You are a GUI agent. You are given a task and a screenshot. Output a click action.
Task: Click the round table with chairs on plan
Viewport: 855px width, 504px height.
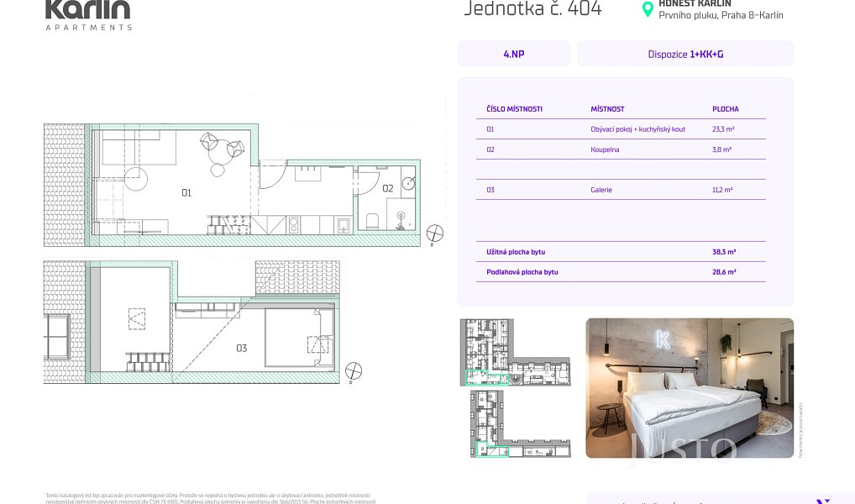click(222, 152)
